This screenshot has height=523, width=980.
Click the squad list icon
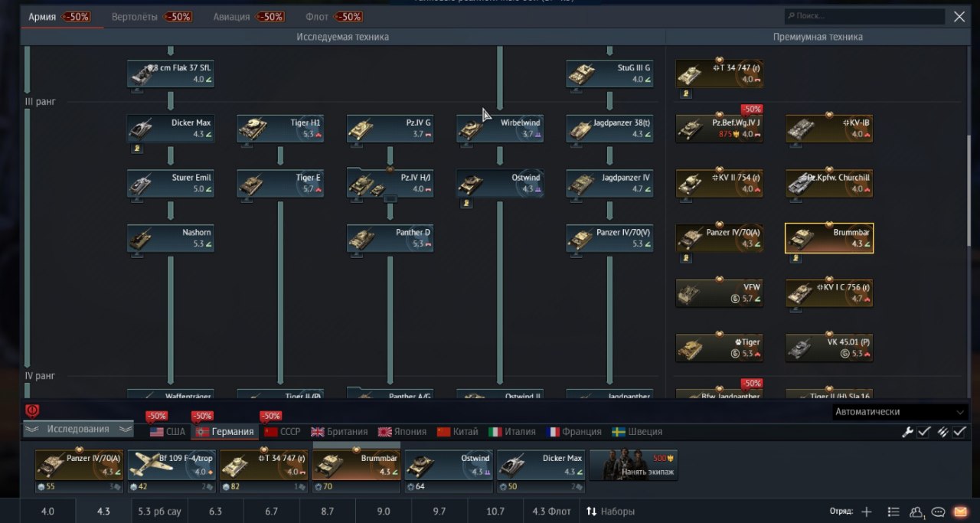click(893, 512)
